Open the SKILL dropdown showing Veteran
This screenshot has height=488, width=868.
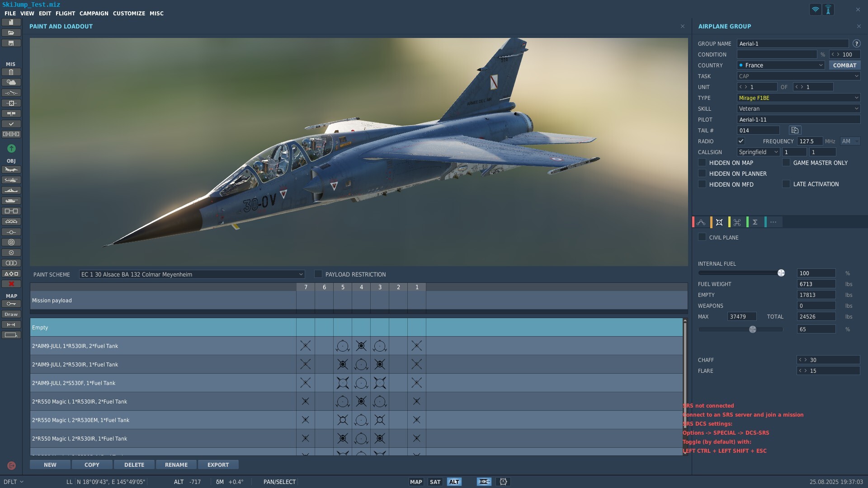click(x=798, y=108)
